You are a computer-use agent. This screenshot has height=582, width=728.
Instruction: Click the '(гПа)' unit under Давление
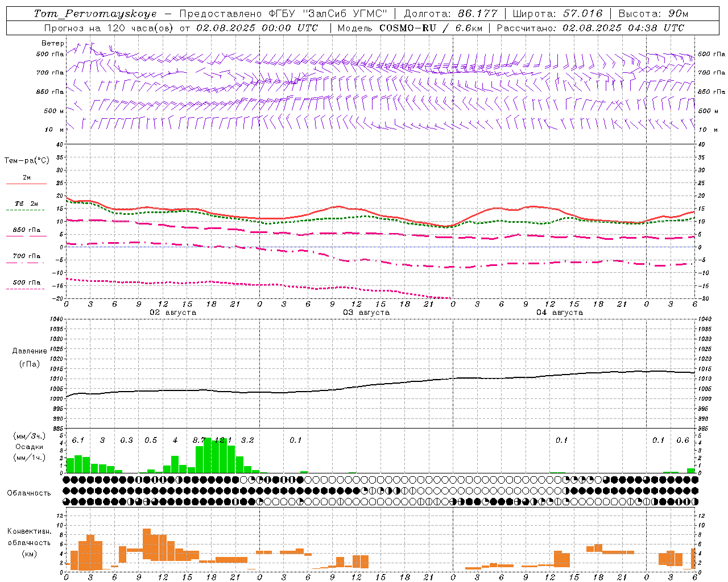click(30, 364)
